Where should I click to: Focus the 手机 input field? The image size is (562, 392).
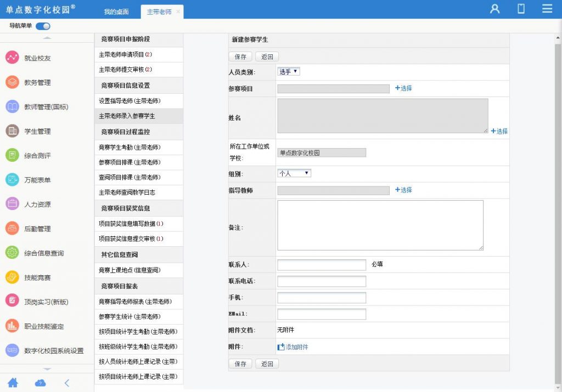tap(322, 298)
